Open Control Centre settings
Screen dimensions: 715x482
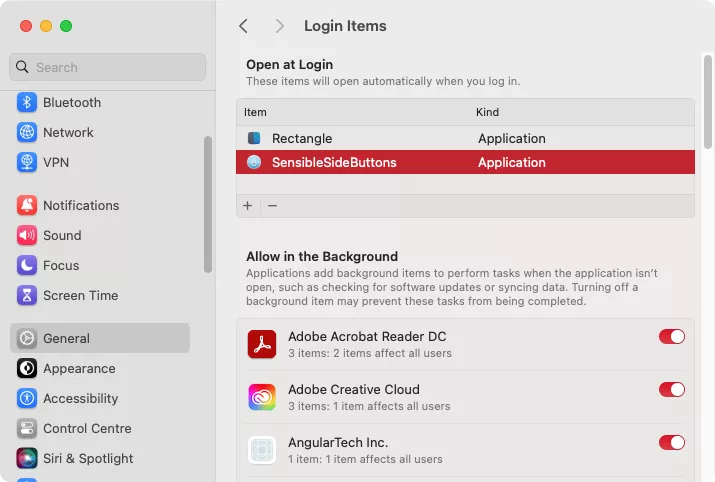tap(87, 429)
